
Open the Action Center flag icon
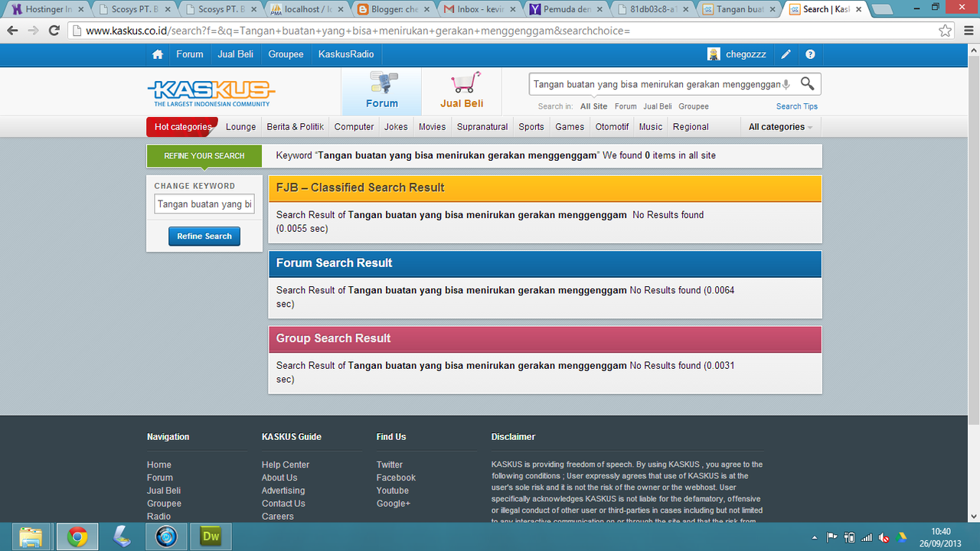click(x=832, y=537)
